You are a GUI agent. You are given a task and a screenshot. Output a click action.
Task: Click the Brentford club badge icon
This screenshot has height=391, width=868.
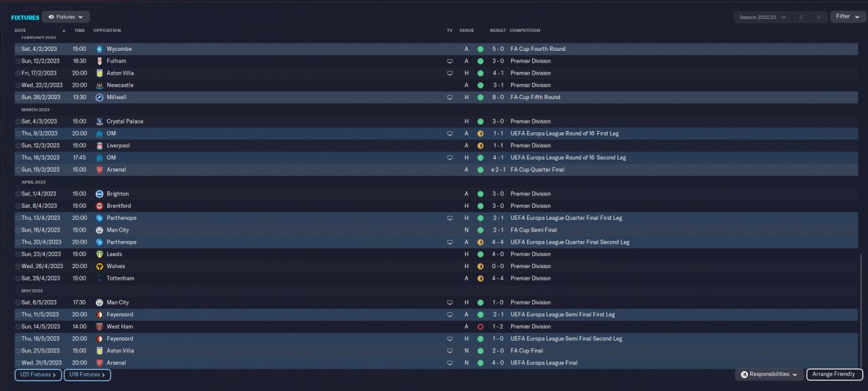(100, 206)
